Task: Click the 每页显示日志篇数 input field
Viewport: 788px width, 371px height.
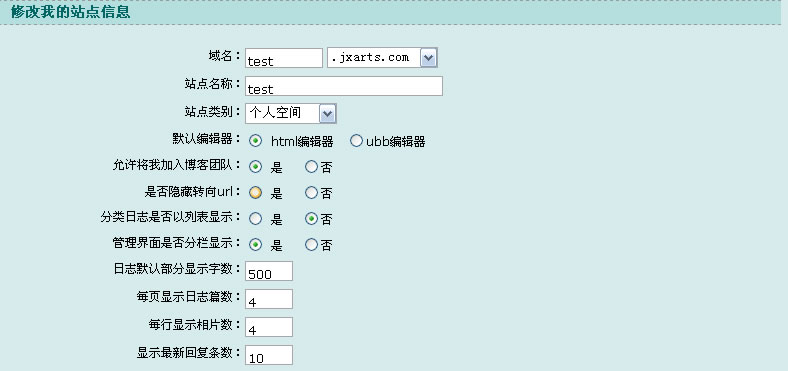Action: coord(269,299)
